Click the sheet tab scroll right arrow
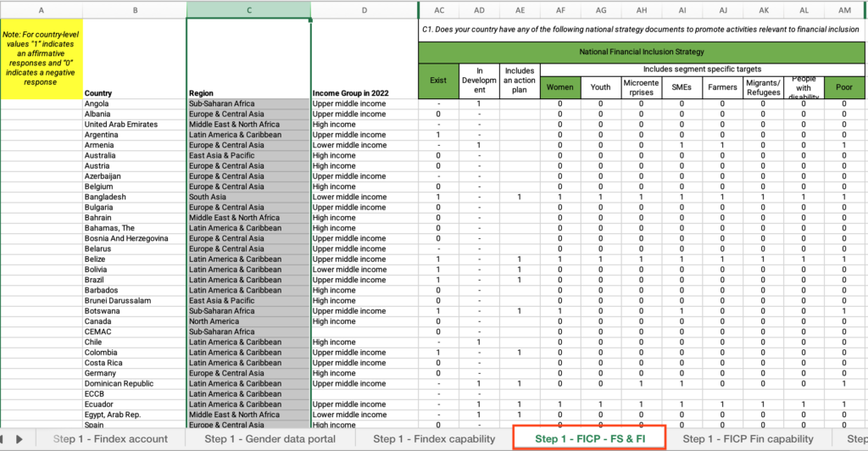 pyautogui.click(x=19, y=439)
